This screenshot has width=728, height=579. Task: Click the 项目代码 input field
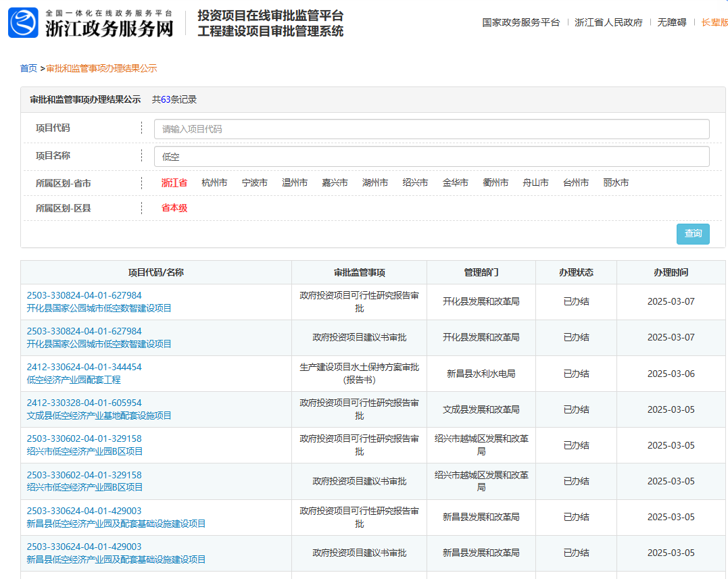click(x=431, y=129)
